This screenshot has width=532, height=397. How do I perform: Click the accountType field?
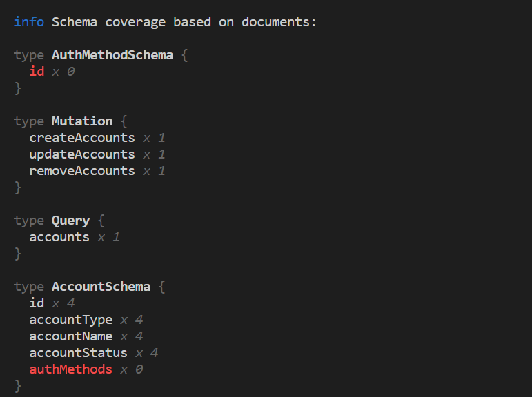coord(70,320)
